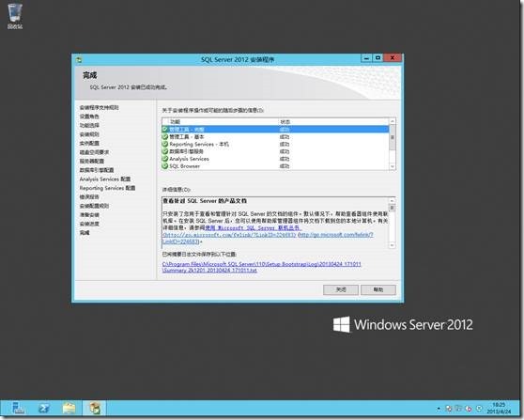Viewport: 524px width, 420px height.
Task: Select the highlighted 管理工具 - 完整 row
Action: [276, 130]
